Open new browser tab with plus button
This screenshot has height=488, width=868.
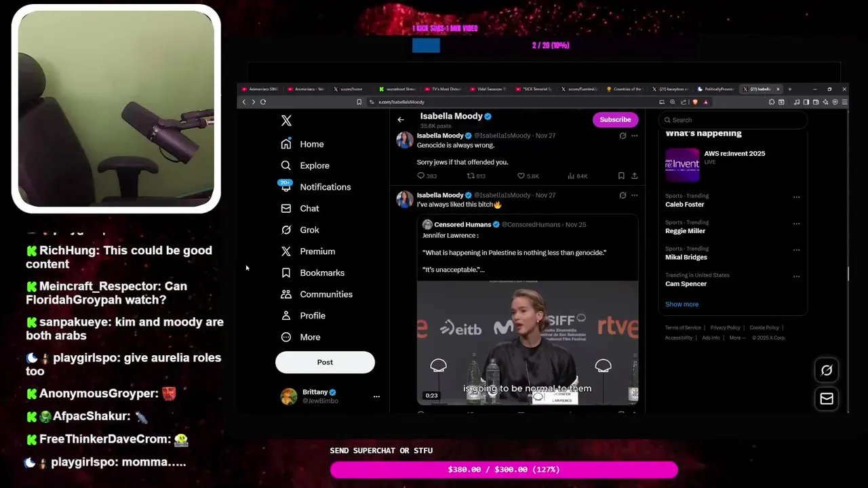(x=789, y=89)
